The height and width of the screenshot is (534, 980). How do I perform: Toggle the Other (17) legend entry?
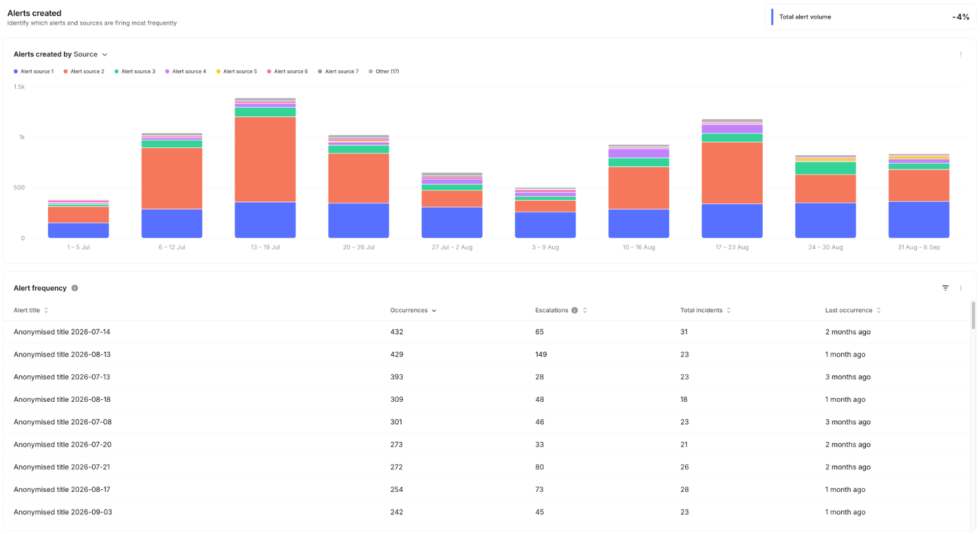[x=384, y=71]
